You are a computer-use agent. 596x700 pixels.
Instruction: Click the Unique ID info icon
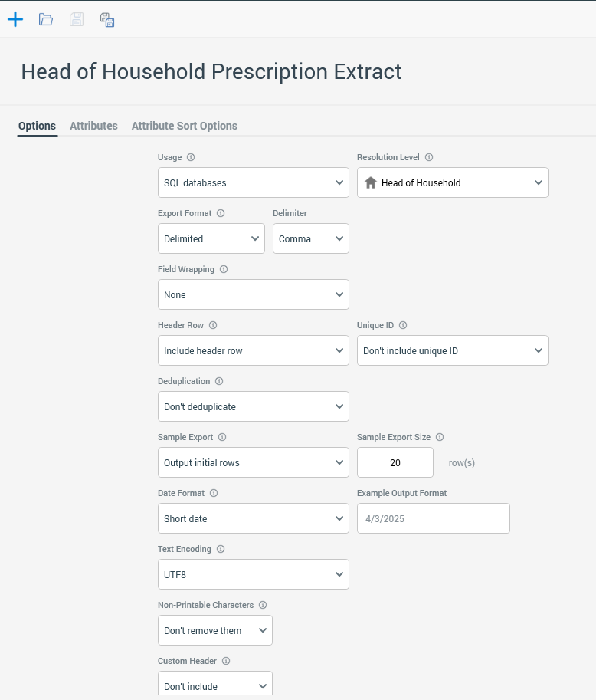[403, 325]
